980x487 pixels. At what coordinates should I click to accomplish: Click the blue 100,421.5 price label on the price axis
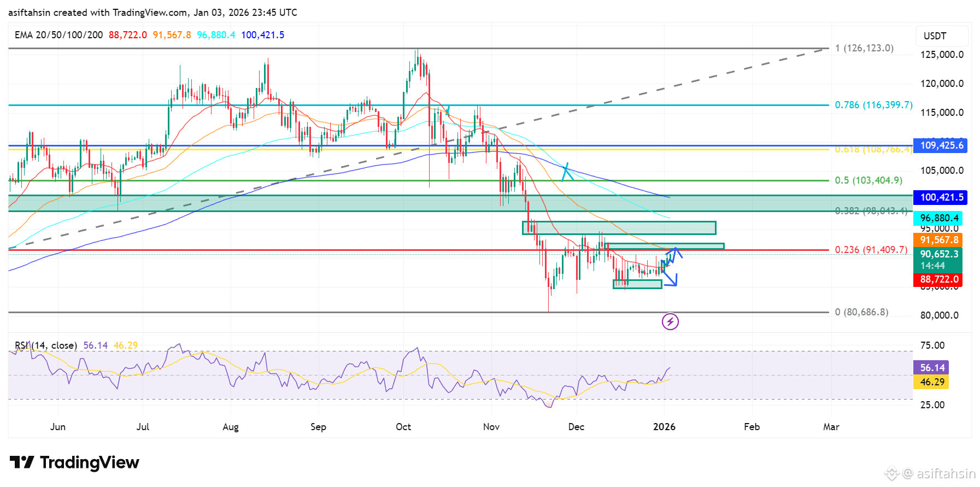[940, 197]
